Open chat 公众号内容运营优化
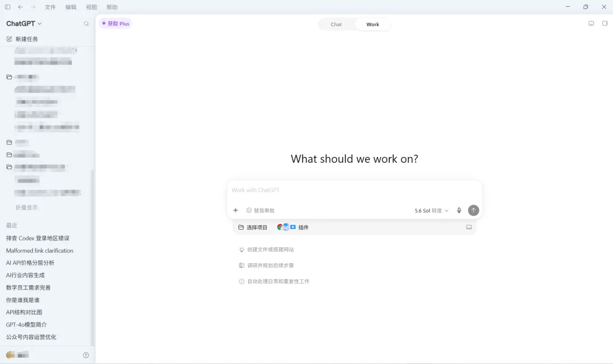Screen dimensions: 613x364 (x=31, y=337)
